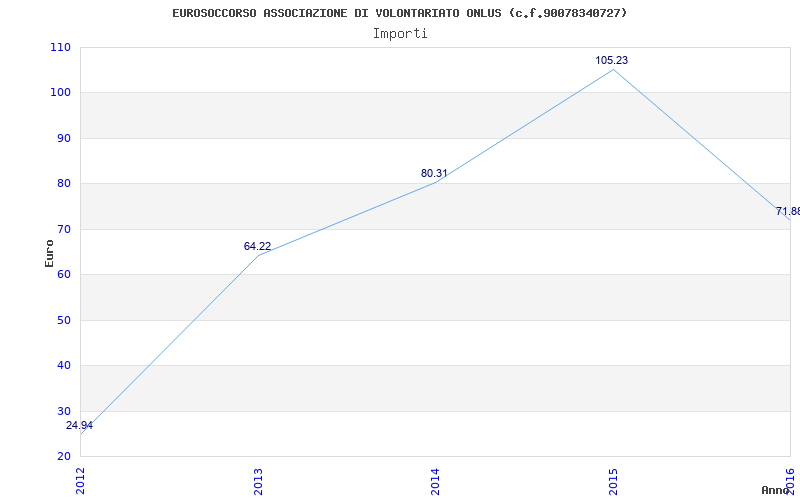
Task: Click the 80.31 data label
Action: pyautogui.click(x=434, y=173)
